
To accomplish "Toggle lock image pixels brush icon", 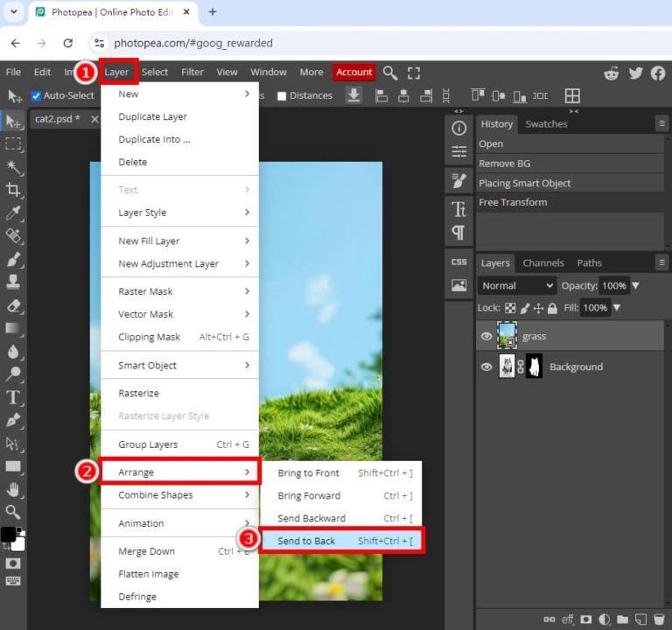I will 525,308.
